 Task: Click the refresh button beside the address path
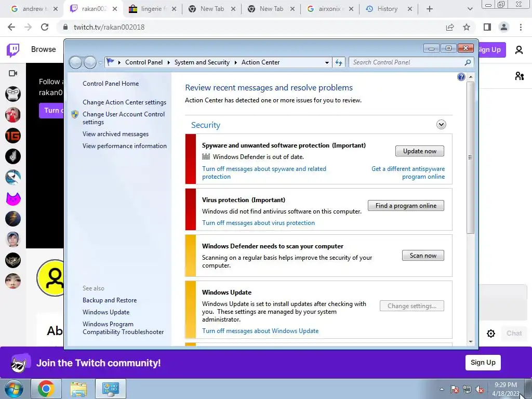pyautogui.click(x=339, y=62)
